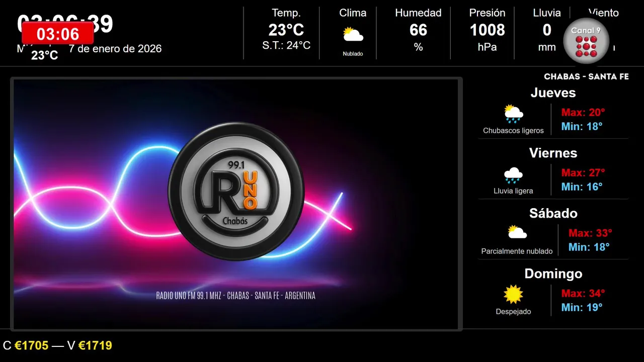Click the Presión 1008 value
This screenshot has width=644, height=362.
pyautogui.click(x=488, y=30)
